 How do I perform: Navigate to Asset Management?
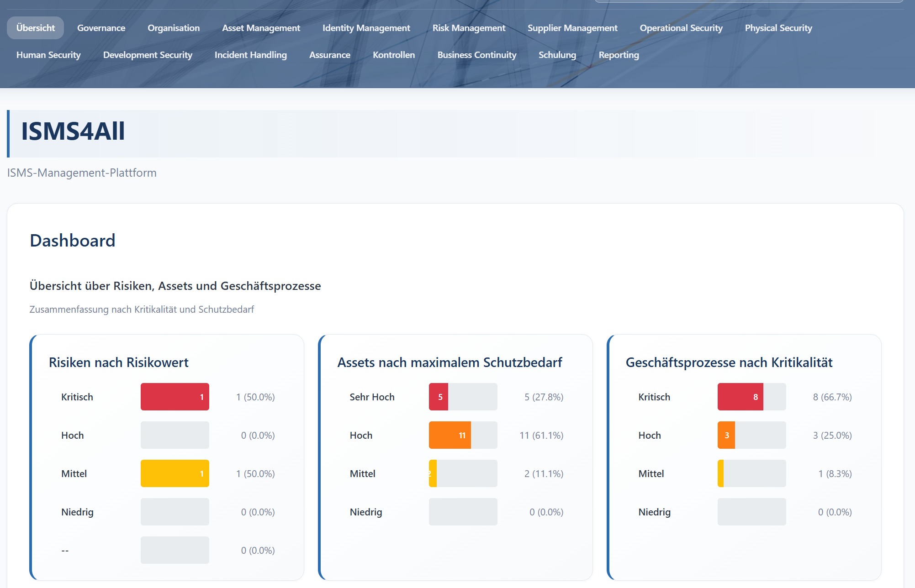tap(261, 28)
